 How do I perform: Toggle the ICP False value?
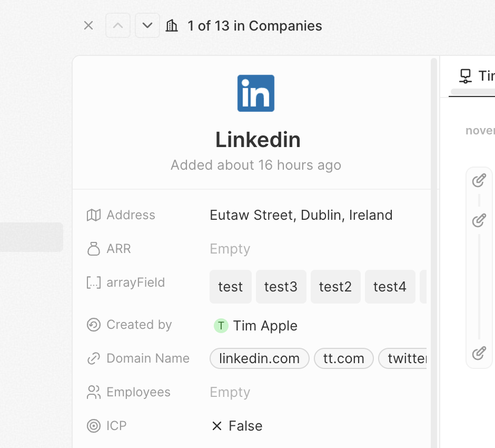237,426
